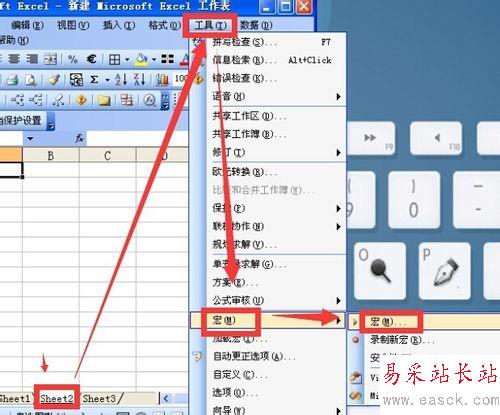Choose 自动更正选项(A) menu entry
Viewport: 500px width, 415px height.
point(268,356)
